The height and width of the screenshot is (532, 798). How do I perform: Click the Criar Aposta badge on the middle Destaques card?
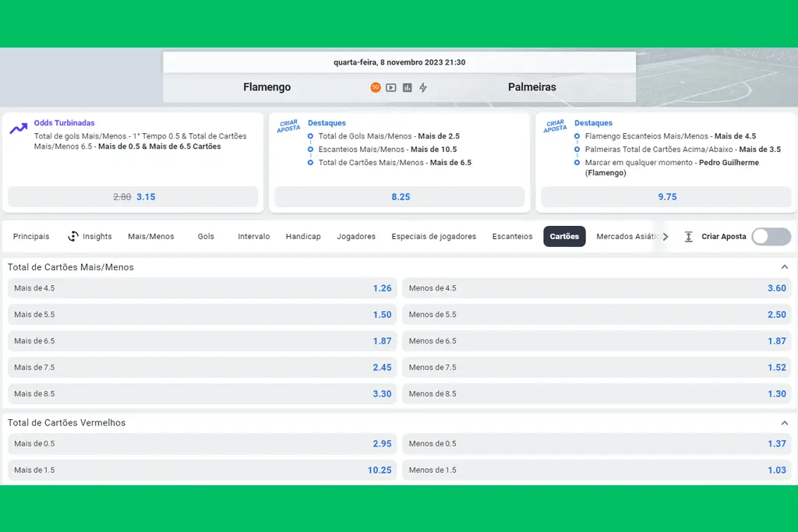288,126
